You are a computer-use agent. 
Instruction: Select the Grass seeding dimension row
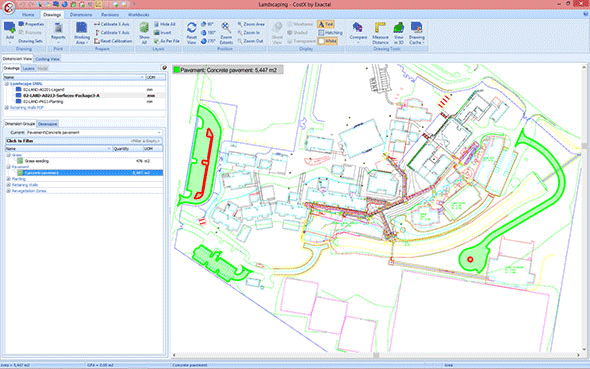click(x=84, y=161)
